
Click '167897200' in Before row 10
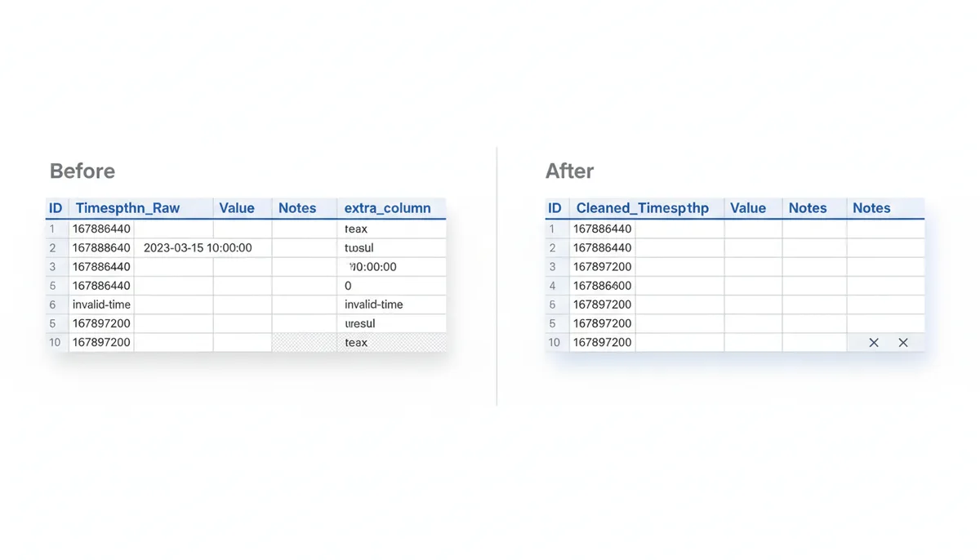click(101, 343)
